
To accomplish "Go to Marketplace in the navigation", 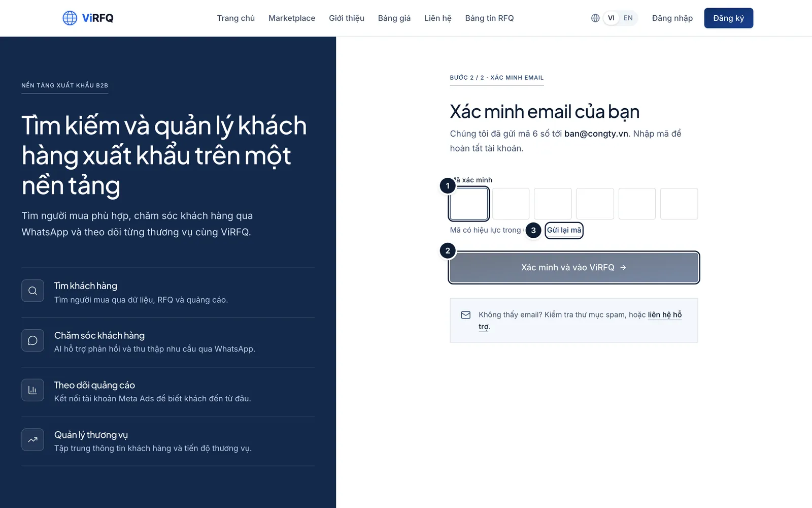I will (x=292, y=18).
